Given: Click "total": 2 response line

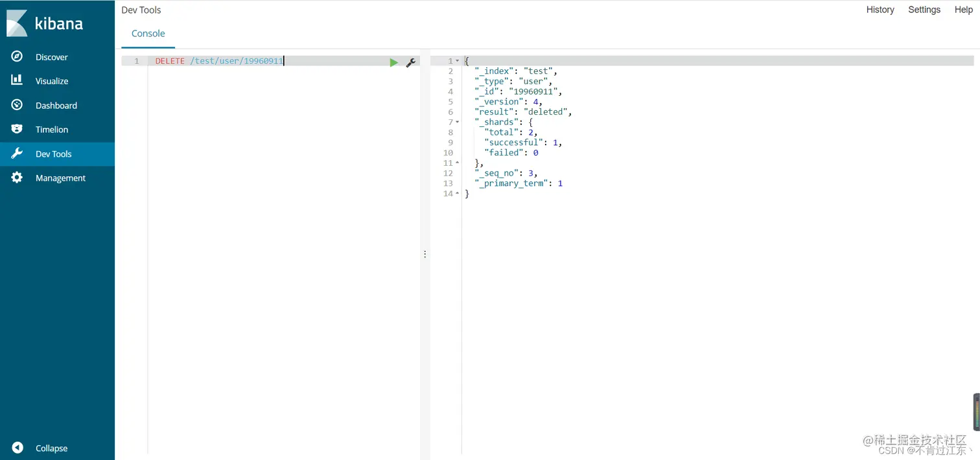Looking at the screenshot, I should [511, 132].
